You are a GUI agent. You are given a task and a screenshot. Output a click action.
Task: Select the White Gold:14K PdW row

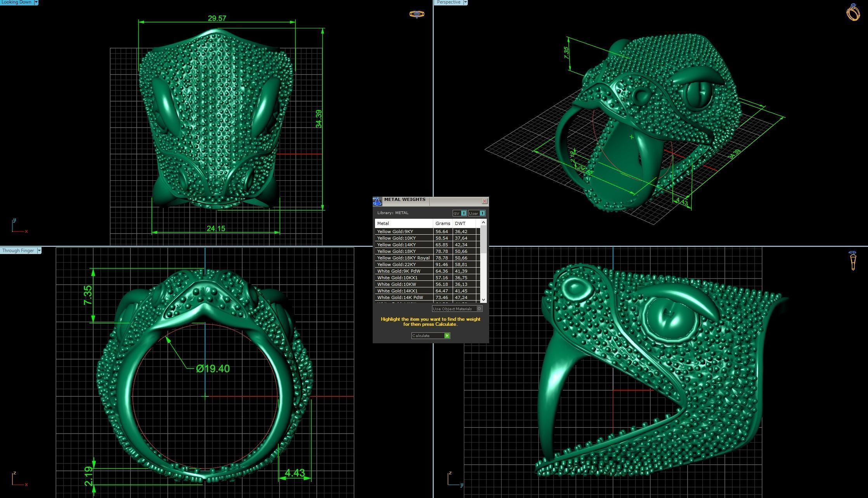click(427, 297)
